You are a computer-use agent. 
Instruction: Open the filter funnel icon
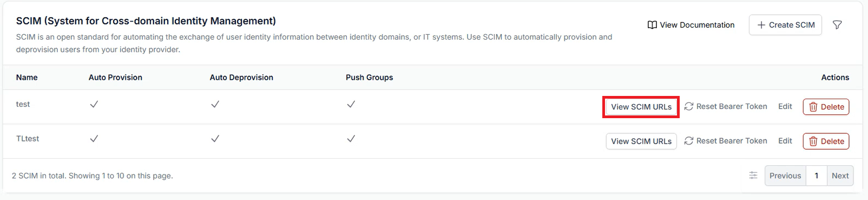pos(837,25)
